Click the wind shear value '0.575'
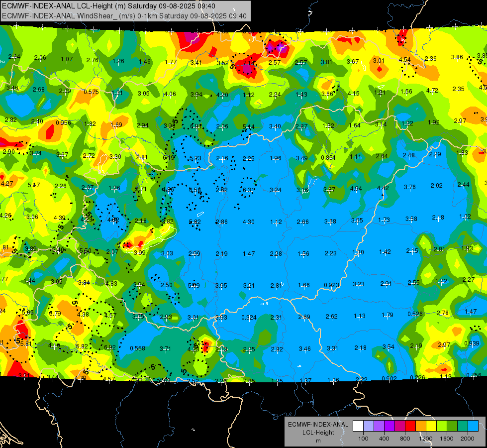The width and height of the screenshot is (487, 448). [92, 92]
